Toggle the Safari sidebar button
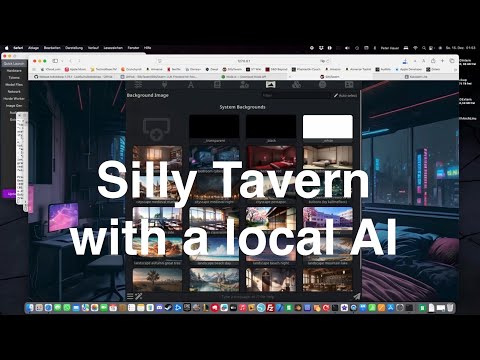 [x=55, y=61]
